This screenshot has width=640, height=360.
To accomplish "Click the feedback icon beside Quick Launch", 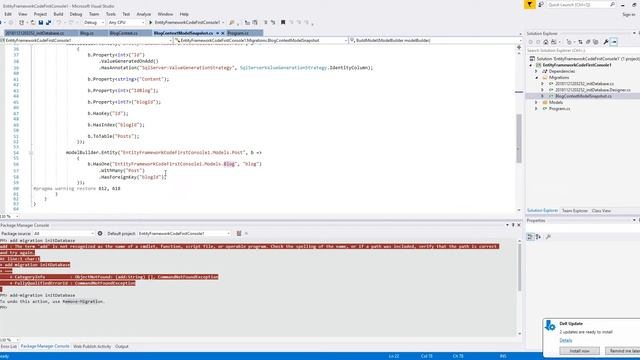I will coord(541,4).
